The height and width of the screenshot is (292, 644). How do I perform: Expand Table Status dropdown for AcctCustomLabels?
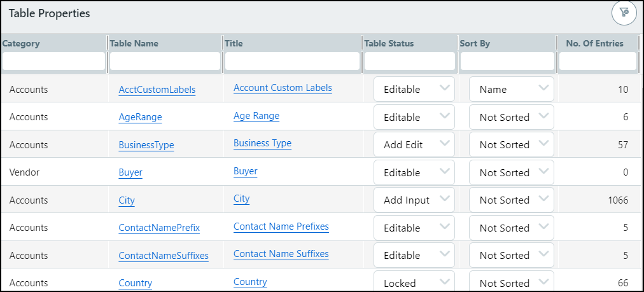[x=414, y=90]
